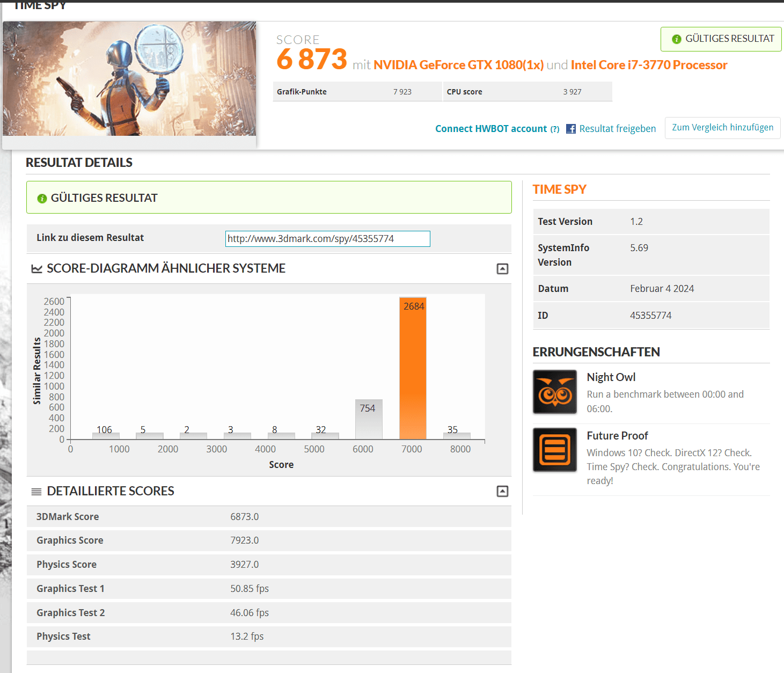The image size is (784, 673).
Task: Click the Night Owl achievement title
Action: [611, 377]
